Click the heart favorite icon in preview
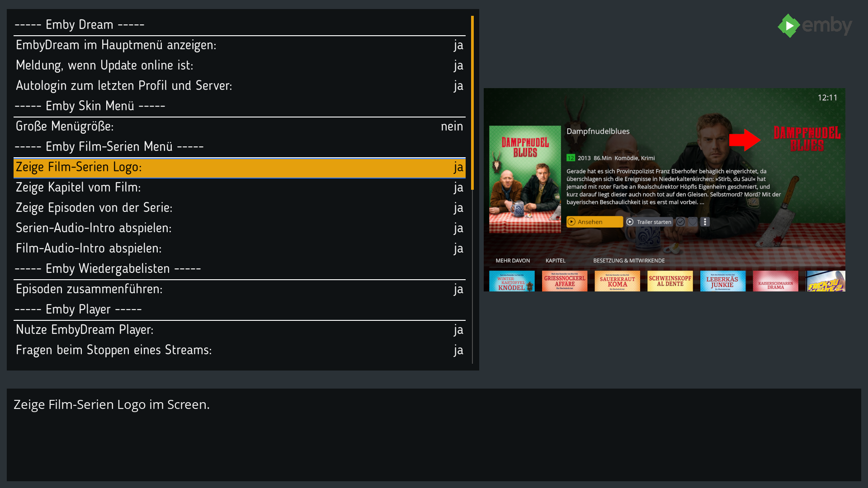Image resolution: width=868 pixels, height=488 pixels. [x=693, y=222]
